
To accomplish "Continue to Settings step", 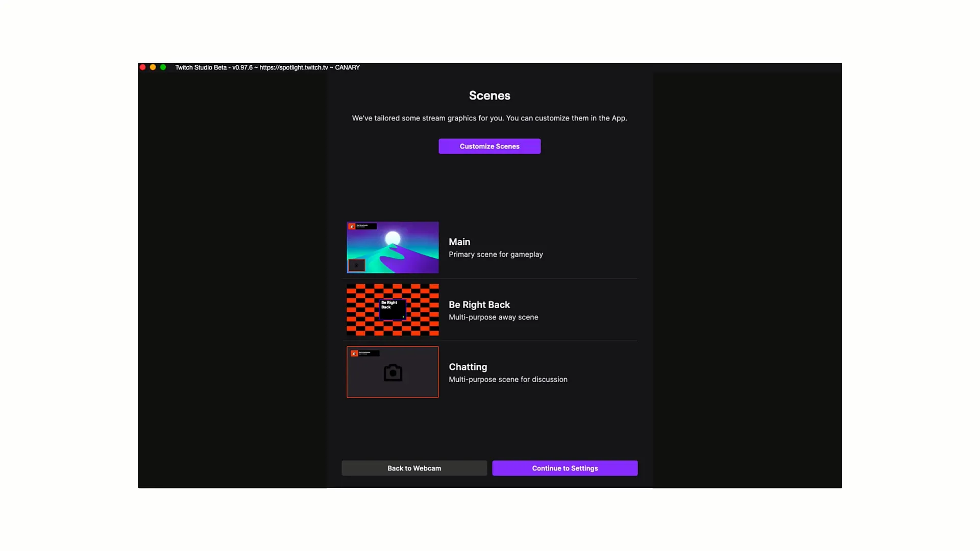I will click(565, 468).
